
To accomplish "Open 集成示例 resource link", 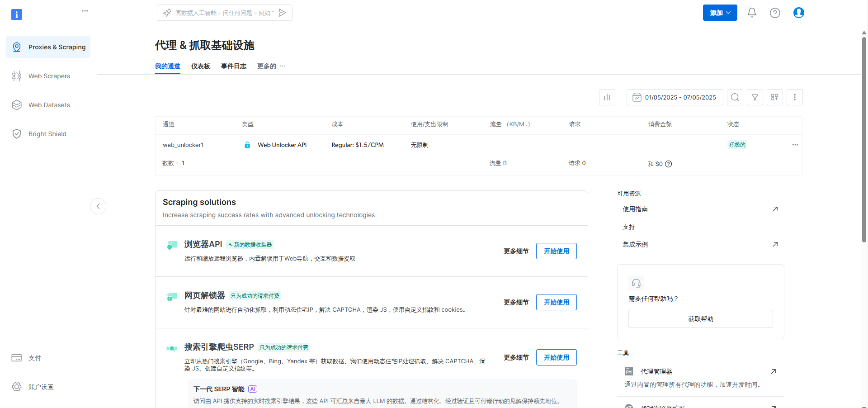I will pos(635,244).
